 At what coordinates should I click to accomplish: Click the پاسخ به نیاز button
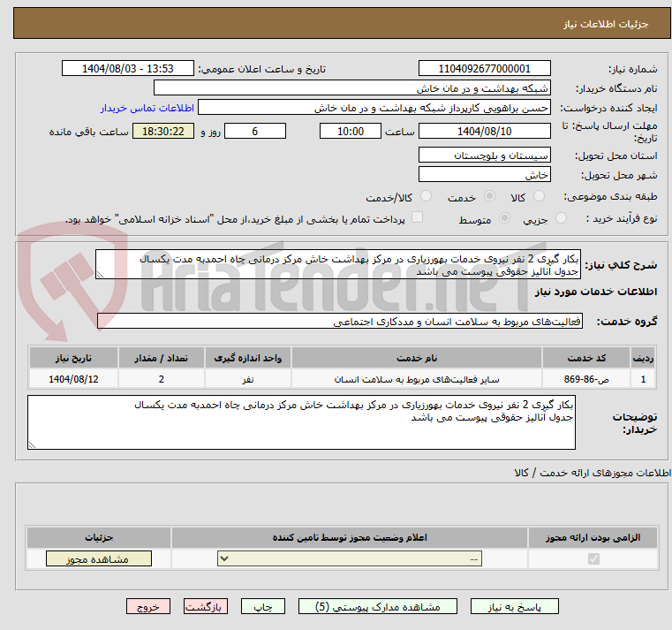[x=514, y=606]
